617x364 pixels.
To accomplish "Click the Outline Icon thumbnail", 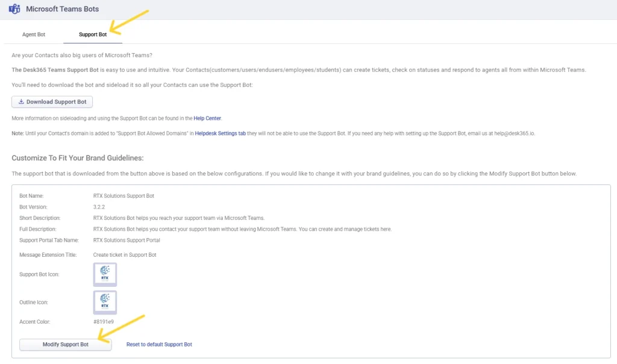I will tap(105, 302).
